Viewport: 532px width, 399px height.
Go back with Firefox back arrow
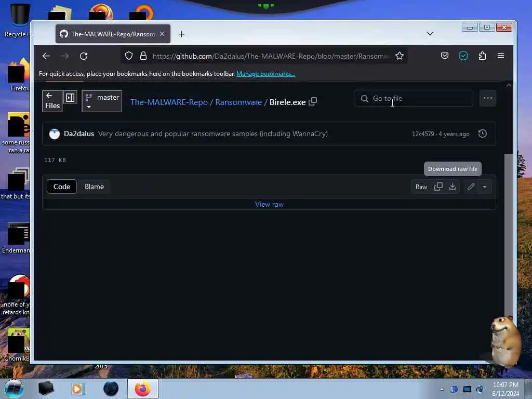[x=46, y=56]
